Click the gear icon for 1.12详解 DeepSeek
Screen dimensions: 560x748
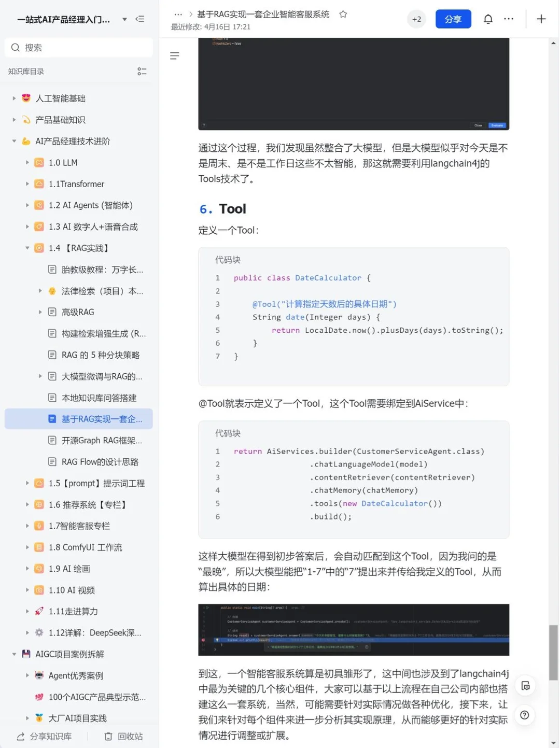click(x=39, y=632)
